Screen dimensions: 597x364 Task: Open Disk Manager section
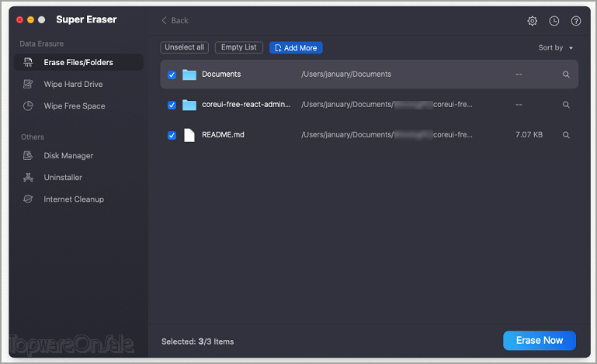click(x=68, y=155)
